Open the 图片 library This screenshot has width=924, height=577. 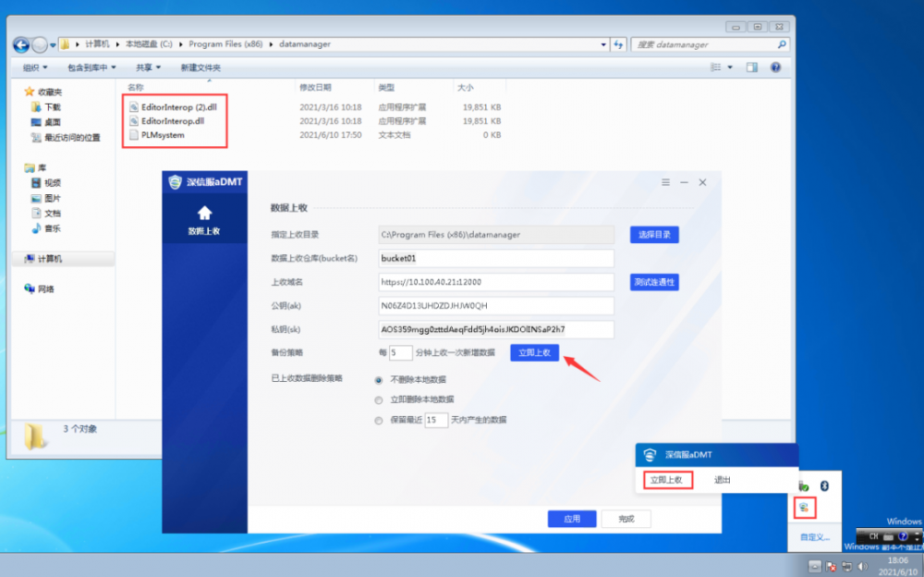46,198
